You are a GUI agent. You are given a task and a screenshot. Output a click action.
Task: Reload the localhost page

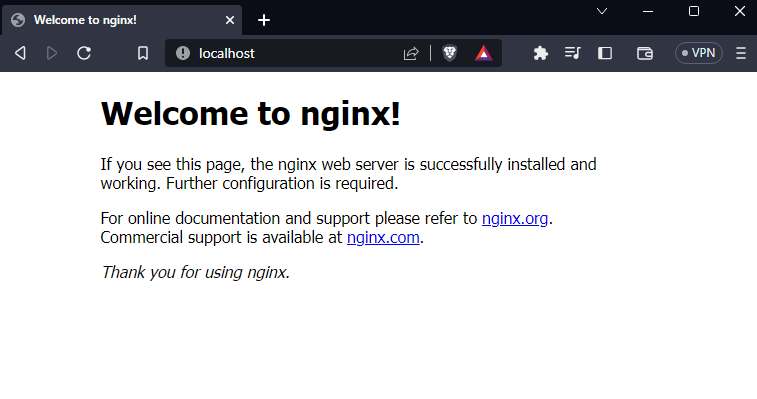(x=84, y=53)
